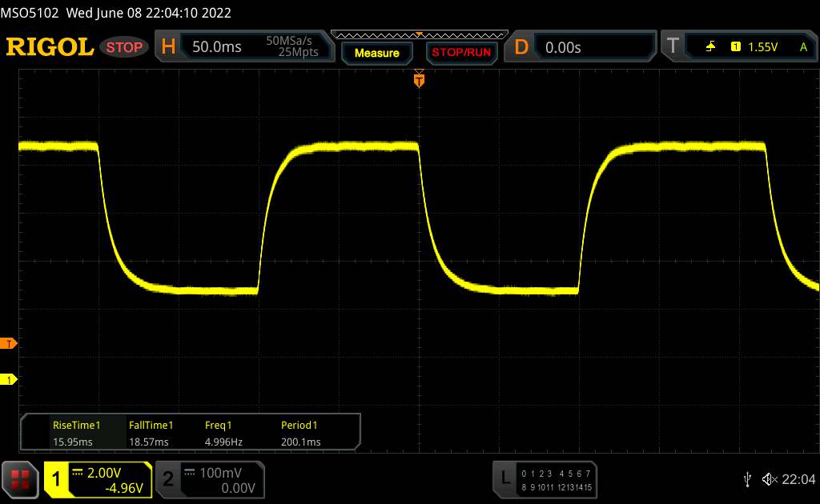The width and height of the screenshot is (820, 504).
Task: Open the 1.55V trigger level setting
Action: pyautogui.click(x=763, y=47)
